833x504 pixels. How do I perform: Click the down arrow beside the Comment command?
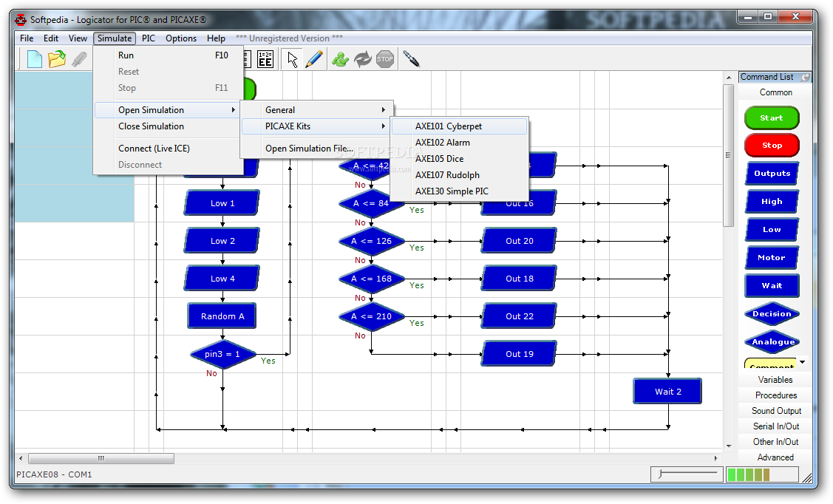pos(802,362)
